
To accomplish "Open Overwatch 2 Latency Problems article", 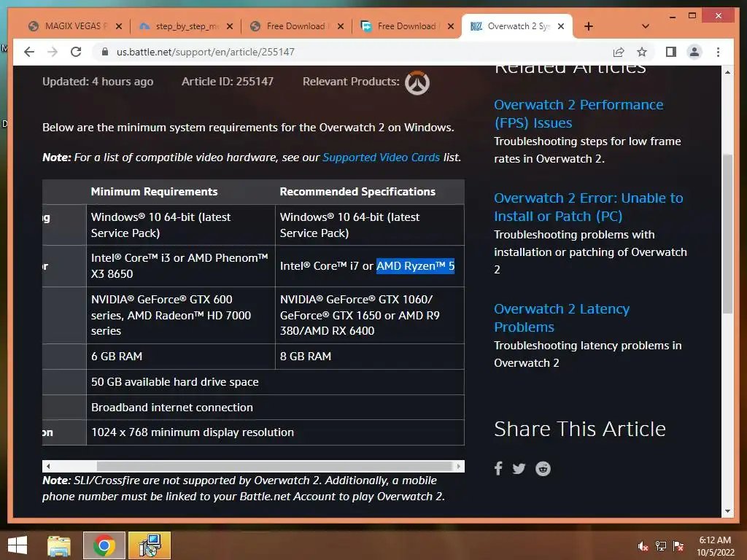I will [562, 318].
